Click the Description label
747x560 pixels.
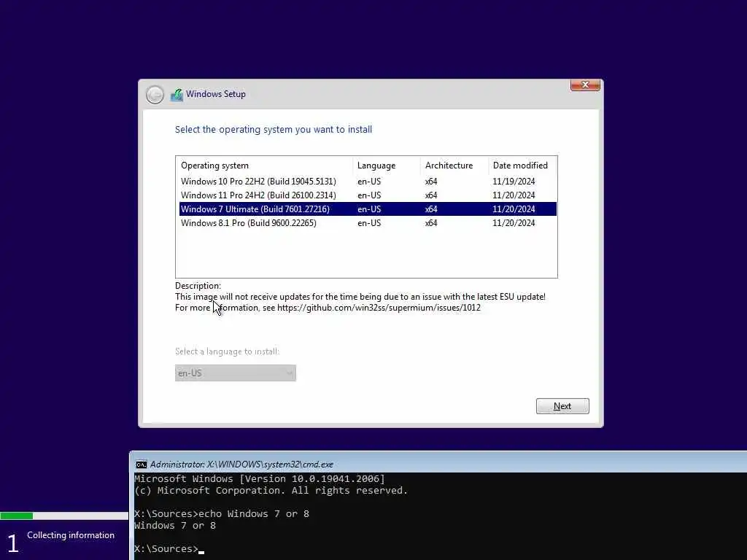(x=198, y=286)
